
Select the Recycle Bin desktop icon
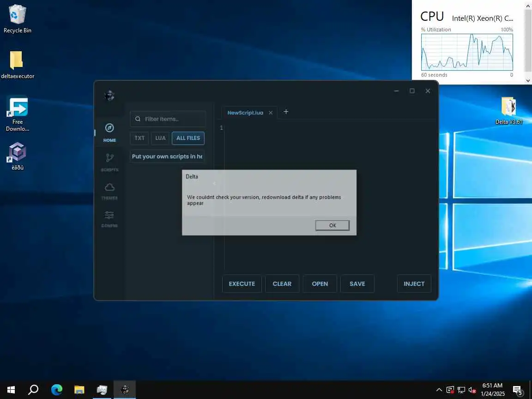coord(17,19)
